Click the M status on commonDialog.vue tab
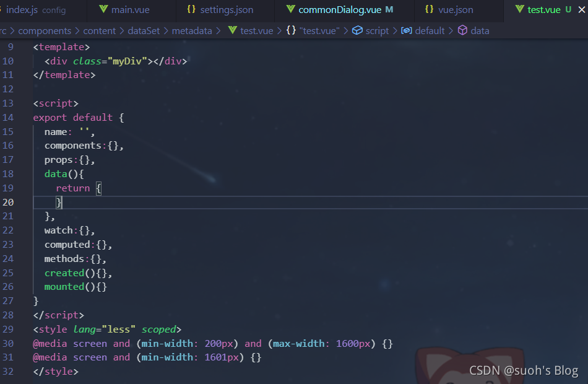The width and height of the screenshot is (588, 384). coord(389,9)
